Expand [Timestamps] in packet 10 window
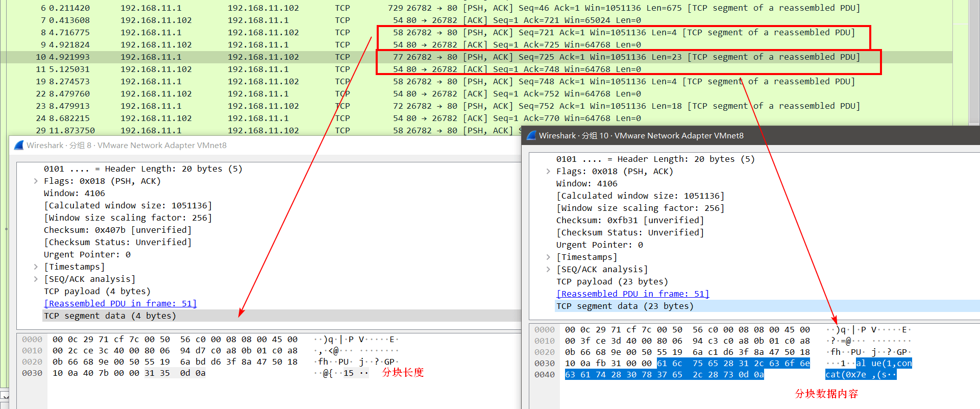 pyautogui.click(x=548, y=257)
